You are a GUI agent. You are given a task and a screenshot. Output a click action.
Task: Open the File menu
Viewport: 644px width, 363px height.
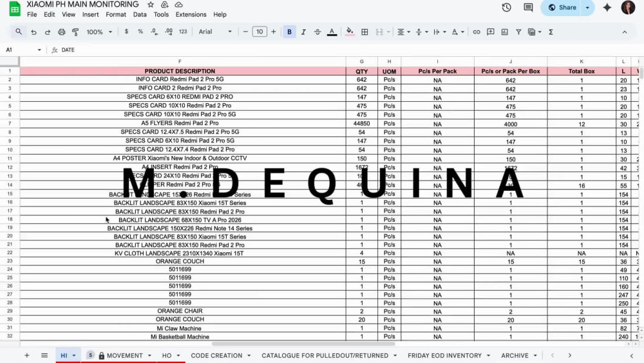pos(32,14)
